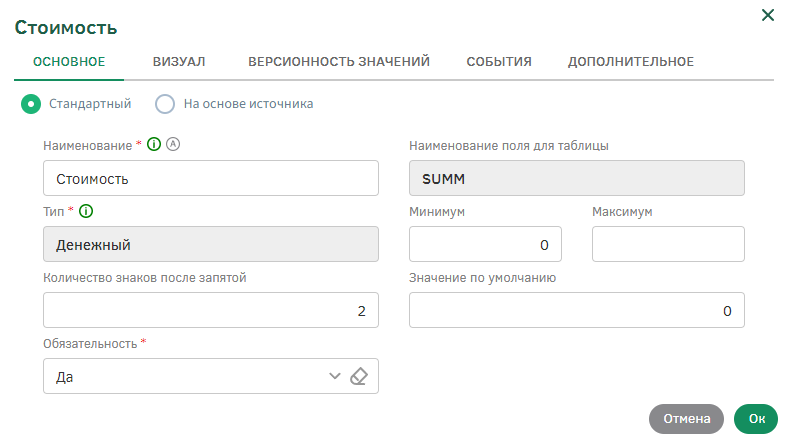
Task: Click the info icon next to Наименование
Action: [154, 145]
